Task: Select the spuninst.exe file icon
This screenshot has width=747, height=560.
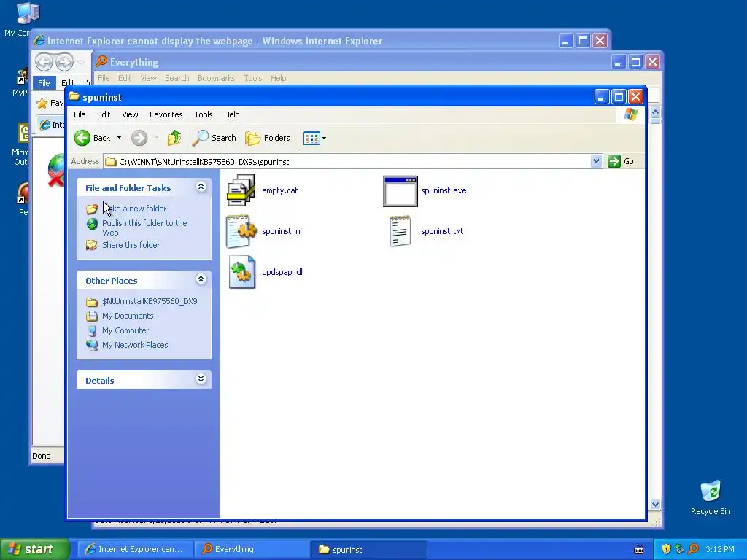Action: point(400,192)
